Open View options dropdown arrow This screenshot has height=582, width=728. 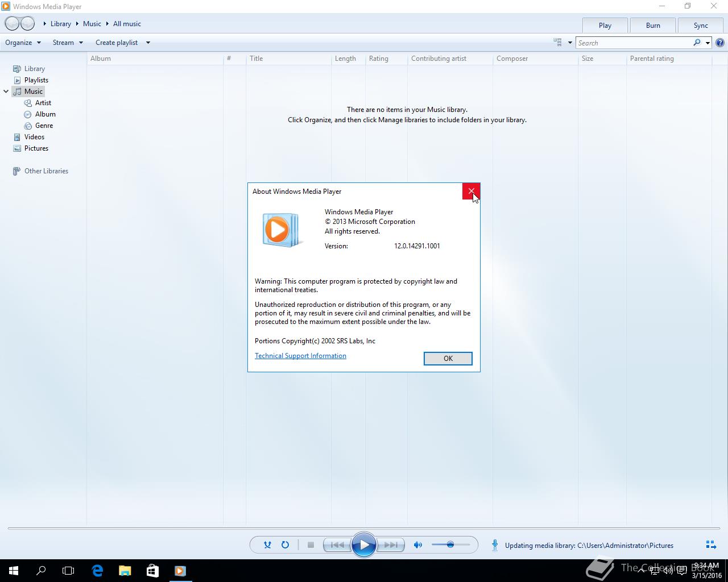coord(570,43)
